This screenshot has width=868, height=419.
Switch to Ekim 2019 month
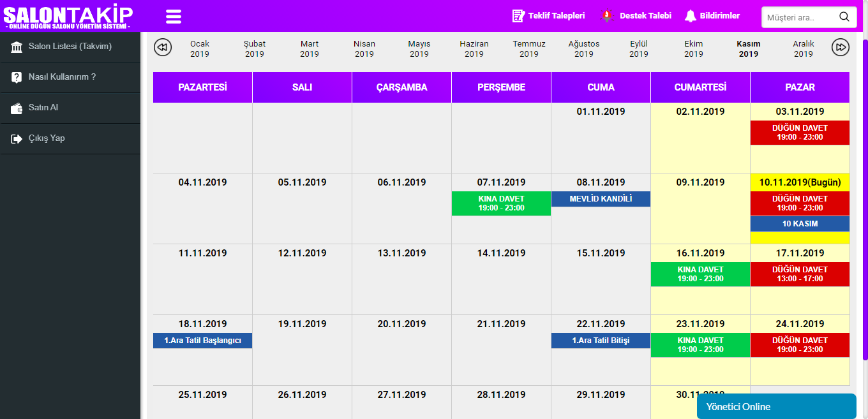tap(694, 49)
